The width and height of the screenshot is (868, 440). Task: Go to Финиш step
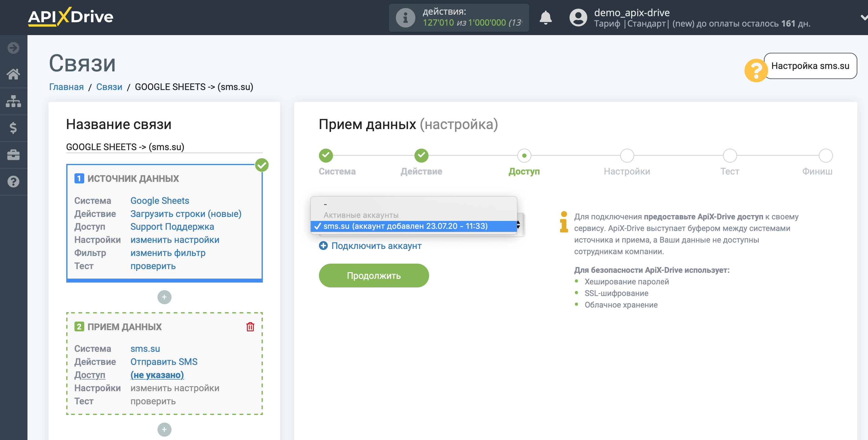tap(826, 155)
